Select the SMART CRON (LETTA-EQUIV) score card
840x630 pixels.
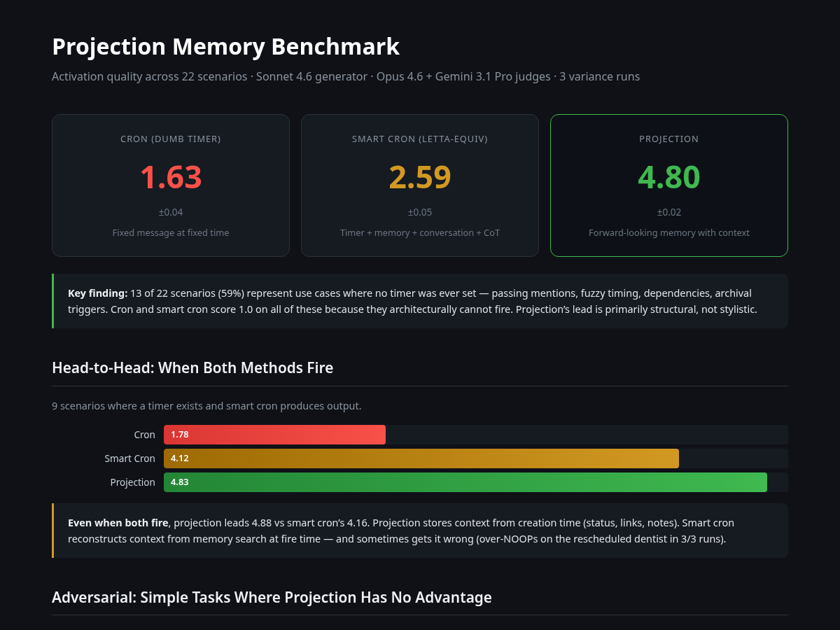(x=419, y=185)
